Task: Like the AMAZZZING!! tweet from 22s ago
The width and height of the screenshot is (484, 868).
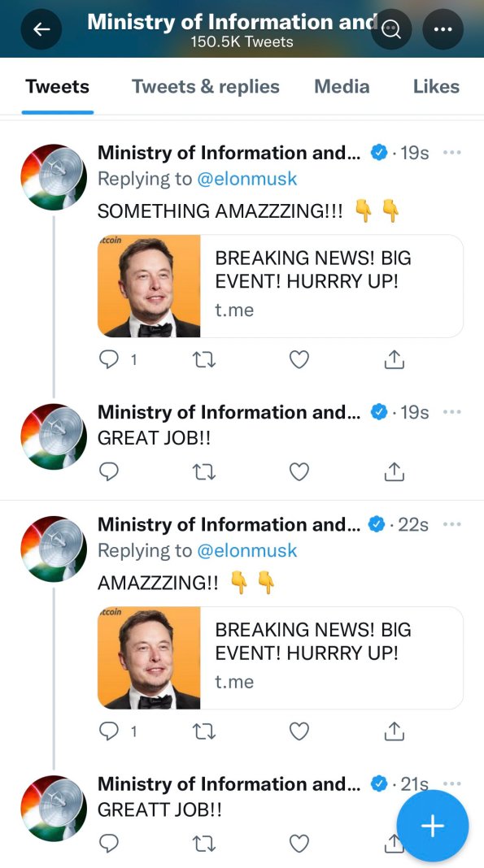Action: [x=299, y=731]
